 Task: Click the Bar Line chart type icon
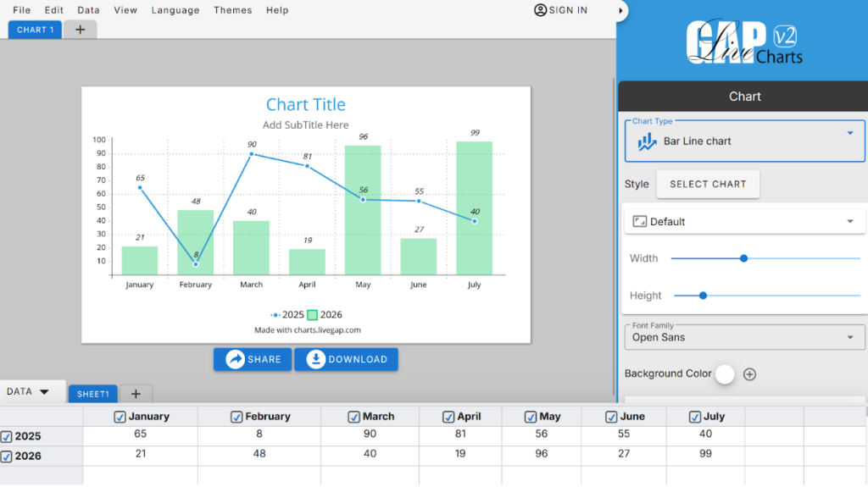(x=648, y=141)
